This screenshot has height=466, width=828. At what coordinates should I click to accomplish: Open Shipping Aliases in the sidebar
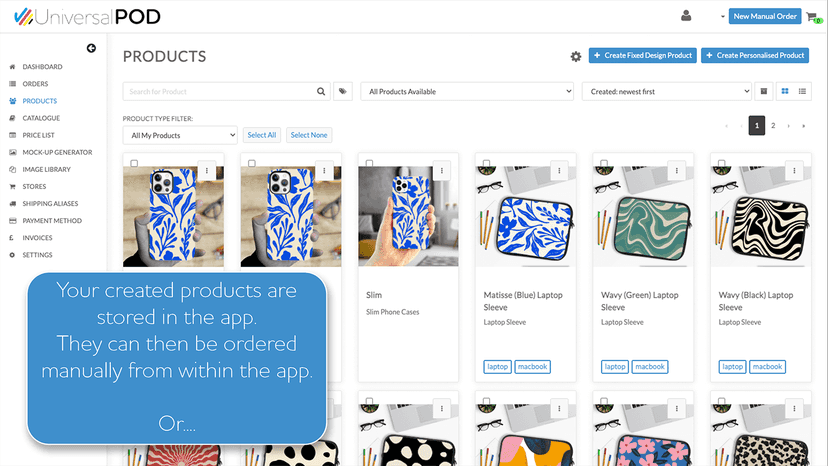[x=50, y=203]
